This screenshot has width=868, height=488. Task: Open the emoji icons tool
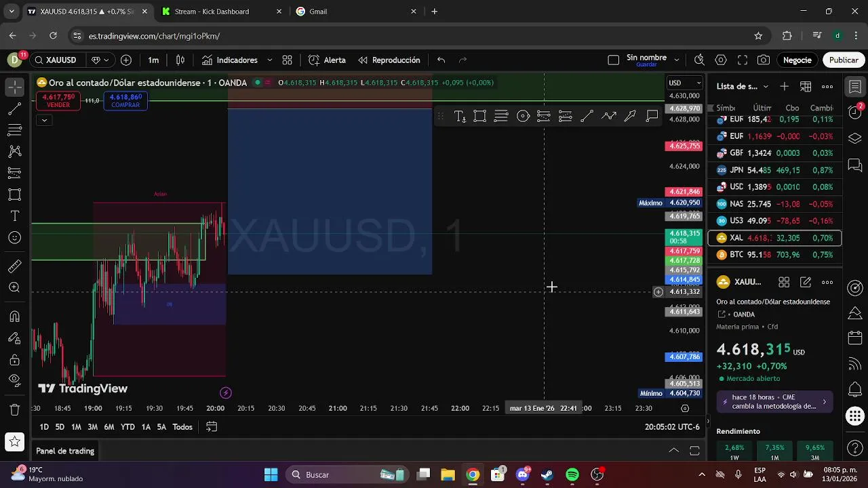(14, 238)
